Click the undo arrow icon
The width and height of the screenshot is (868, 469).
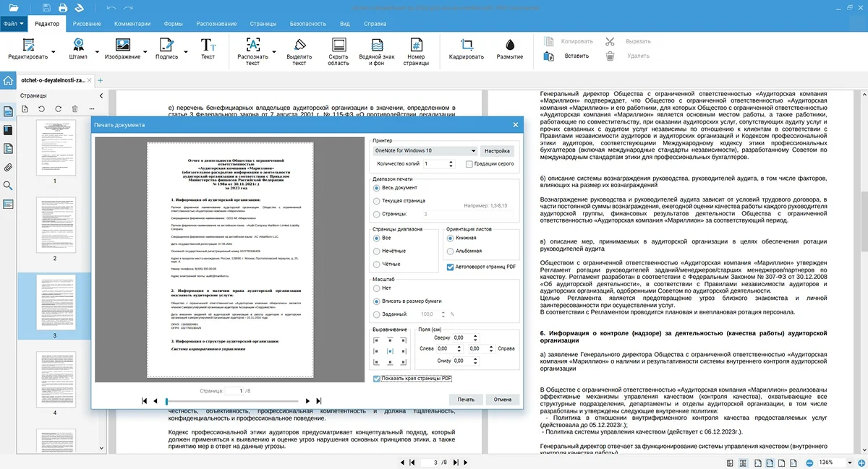tap(111, 8)
